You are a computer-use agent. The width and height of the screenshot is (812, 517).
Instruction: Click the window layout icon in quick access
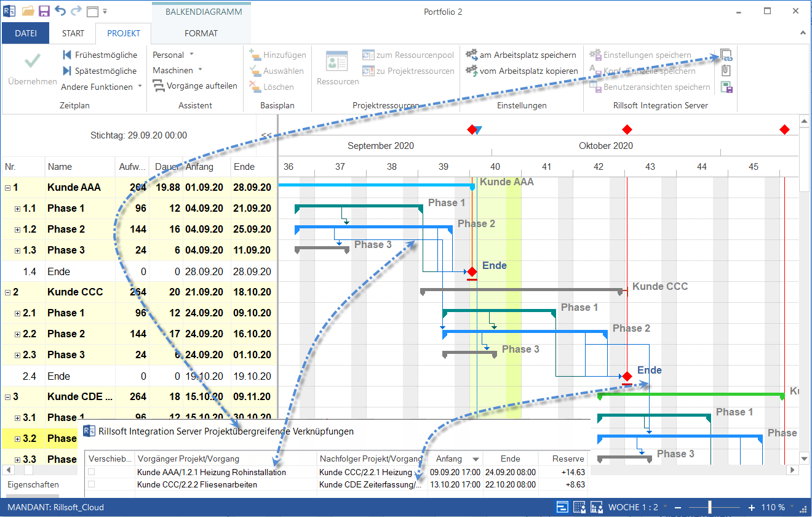[x=92, y=12]
